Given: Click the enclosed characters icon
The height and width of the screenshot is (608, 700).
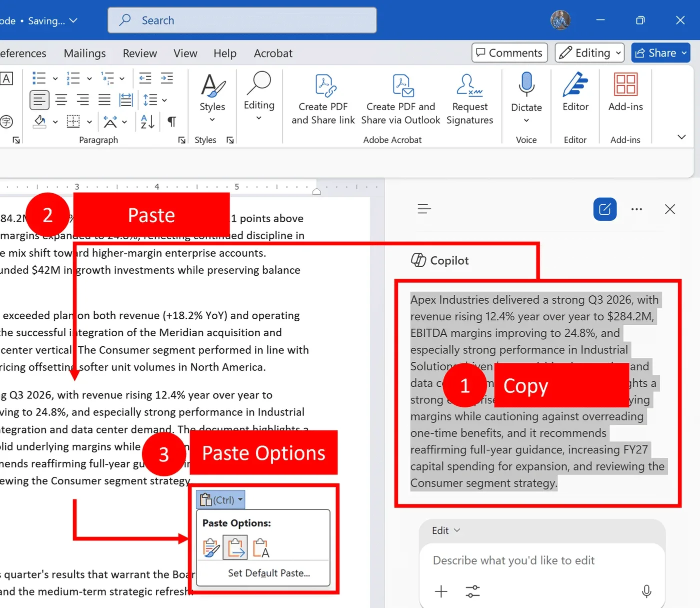Looking at the screenshot, I should point(6,121).
